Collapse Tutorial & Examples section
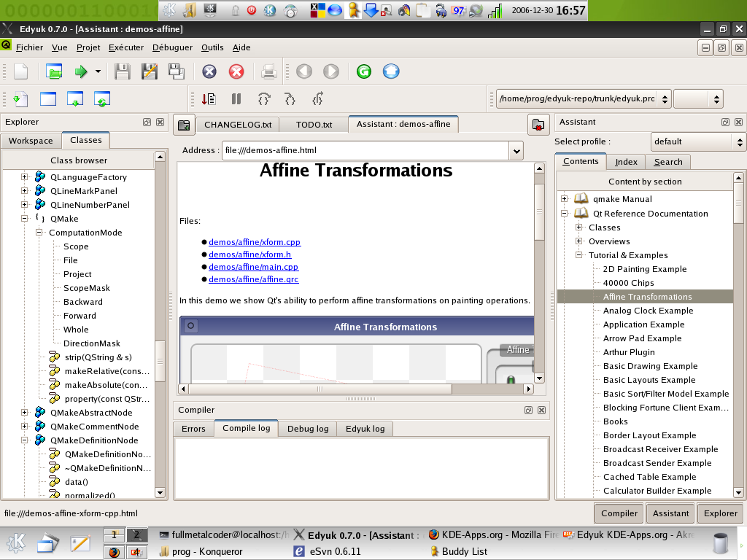 click(x=578, y=254)
